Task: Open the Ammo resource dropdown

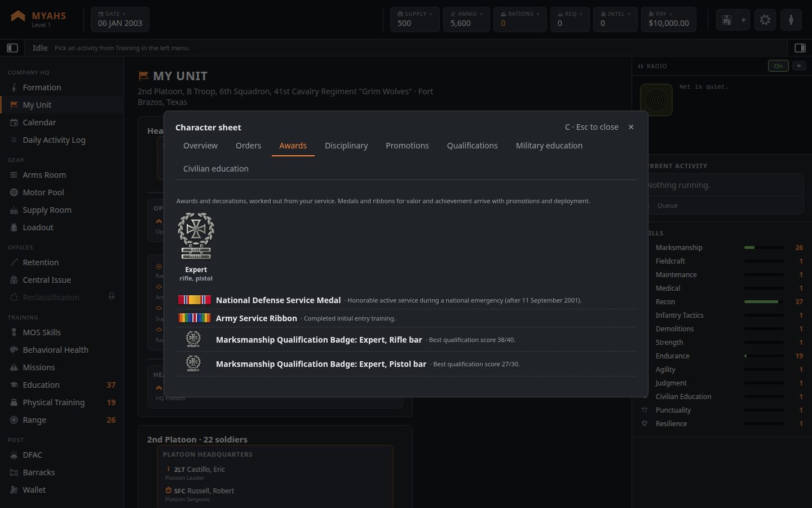Action: pyautogui.click(x=466, y=19)
